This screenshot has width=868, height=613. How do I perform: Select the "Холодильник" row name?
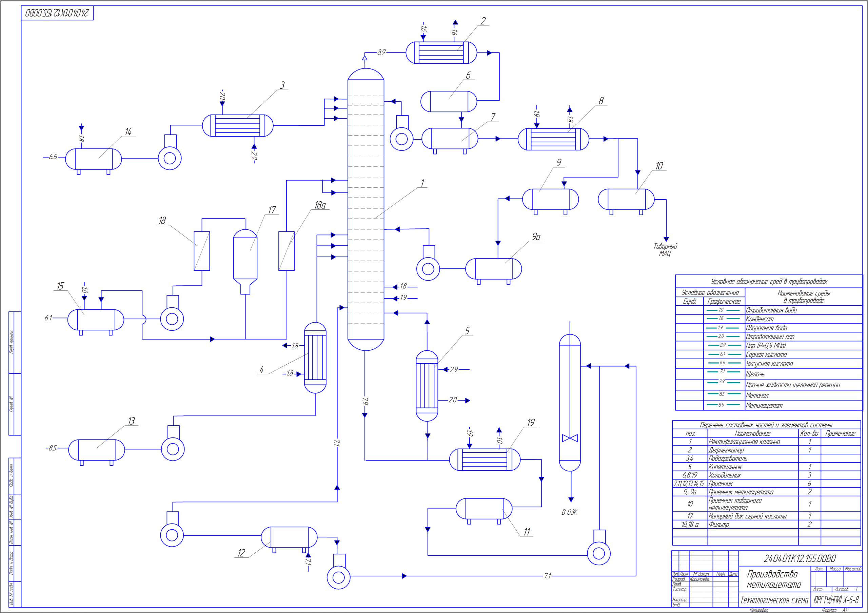click(725, 475)
